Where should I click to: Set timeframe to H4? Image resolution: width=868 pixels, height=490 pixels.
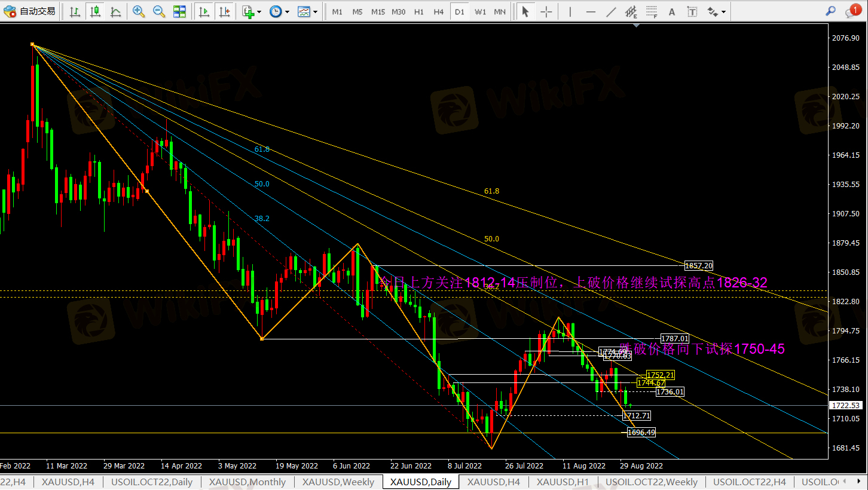tap(439, 11)
